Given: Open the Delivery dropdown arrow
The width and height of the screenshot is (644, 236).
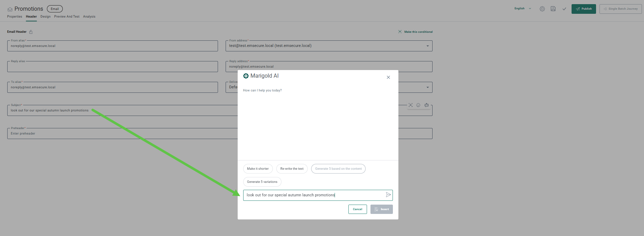Looking at the screenshot, I should 427,87.
